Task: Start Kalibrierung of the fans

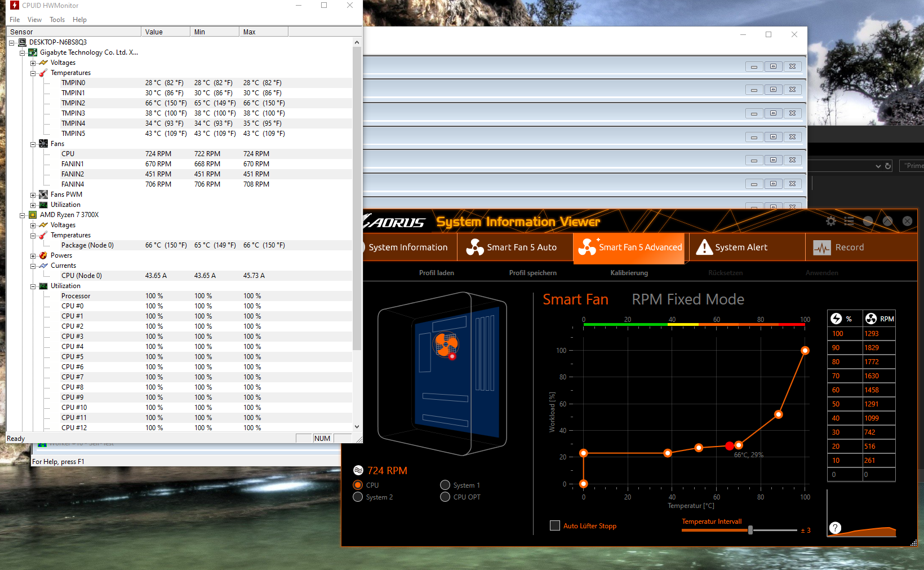Action: click(629, 273)
